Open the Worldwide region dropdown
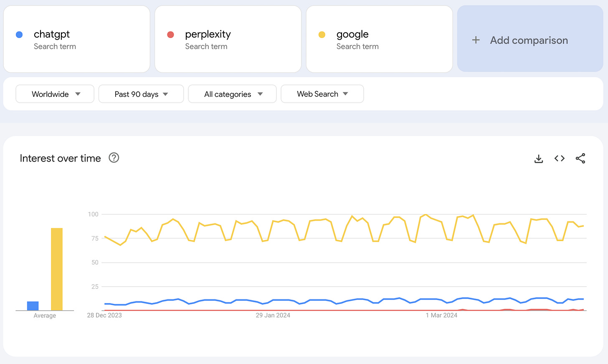This screenshot has width=608, height=364. point(55,94)
